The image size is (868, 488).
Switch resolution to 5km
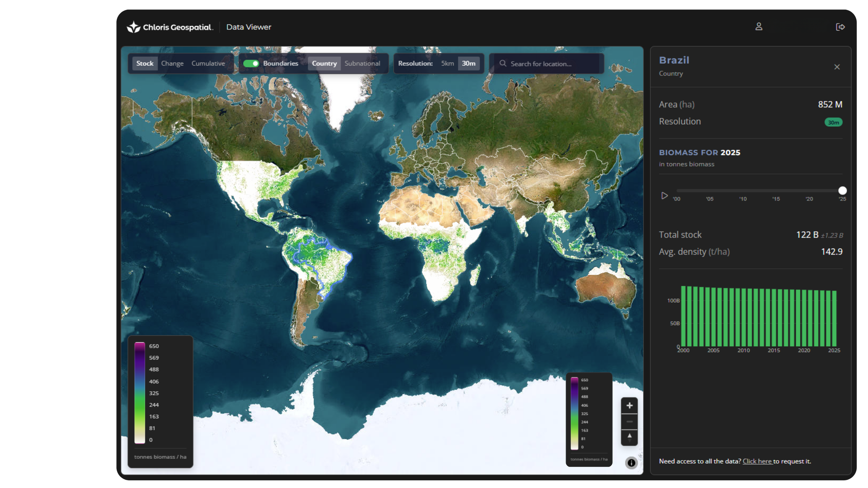[x=447, y=64]
